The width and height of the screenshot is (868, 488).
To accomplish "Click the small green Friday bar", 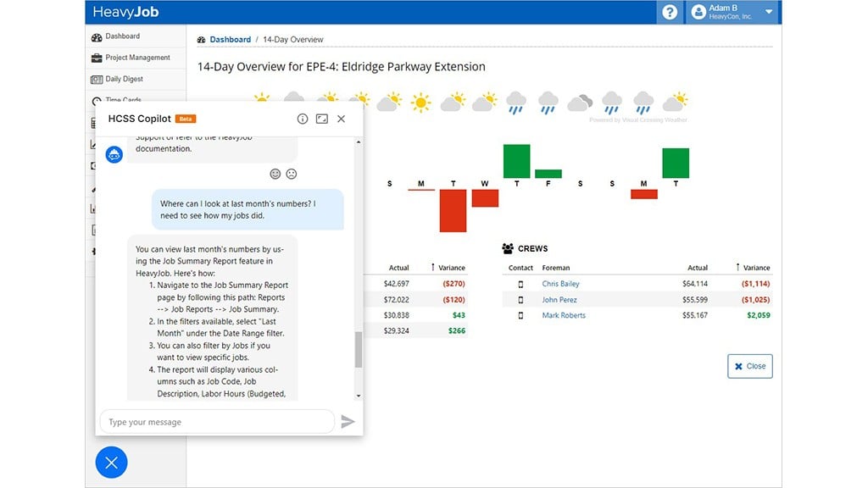I will [548, 174].
